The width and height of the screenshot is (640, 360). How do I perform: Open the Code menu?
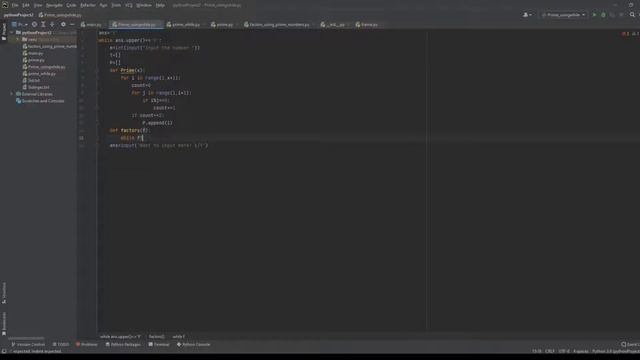[x=71, y=5]
